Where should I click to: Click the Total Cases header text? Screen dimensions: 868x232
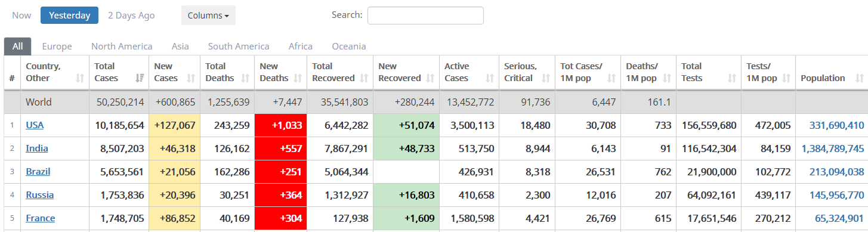[x=106, y=72]
